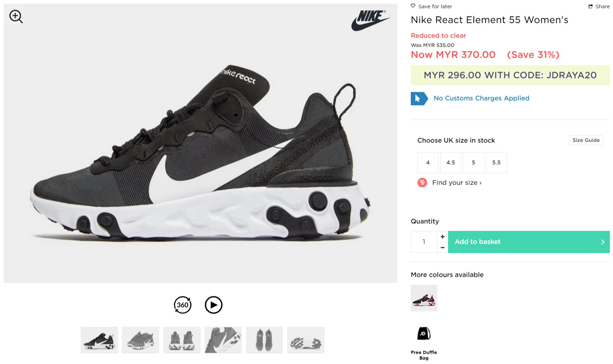Add to basket
This screenshot has width=613, height=364.
[529, 242]
